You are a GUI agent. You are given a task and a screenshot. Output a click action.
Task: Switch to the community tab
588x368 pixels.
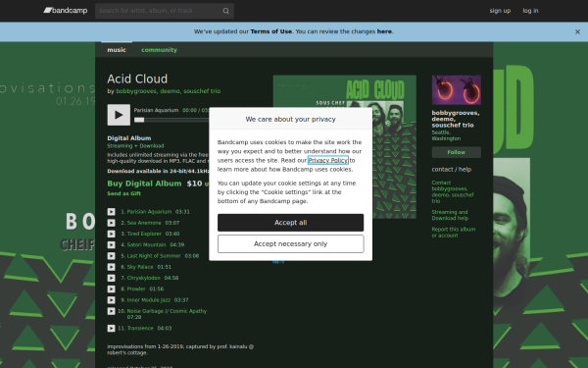coord(159,50)
